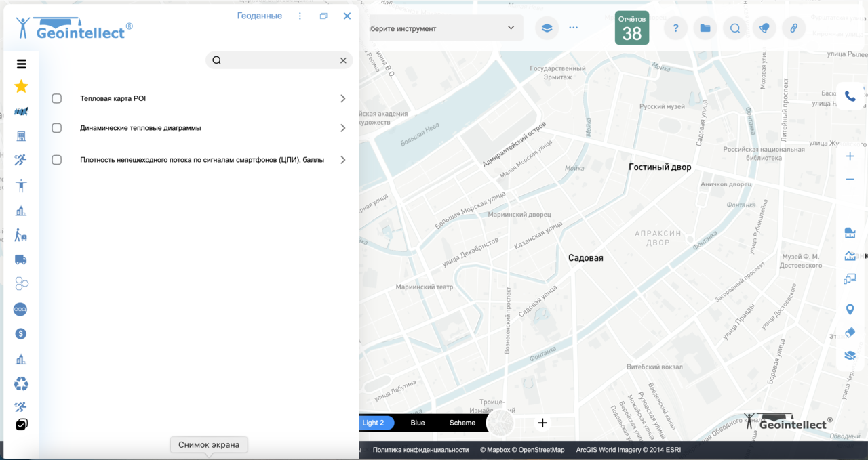
Task: Open the 'Отчётов 38' reports button
Action: click(631, 28)
